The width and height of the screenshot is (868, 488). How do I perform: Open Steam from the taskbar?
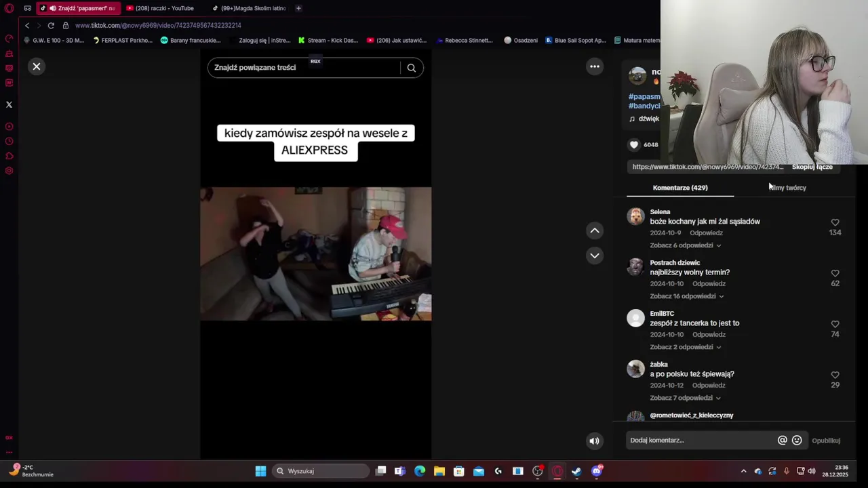click(576, 471)
